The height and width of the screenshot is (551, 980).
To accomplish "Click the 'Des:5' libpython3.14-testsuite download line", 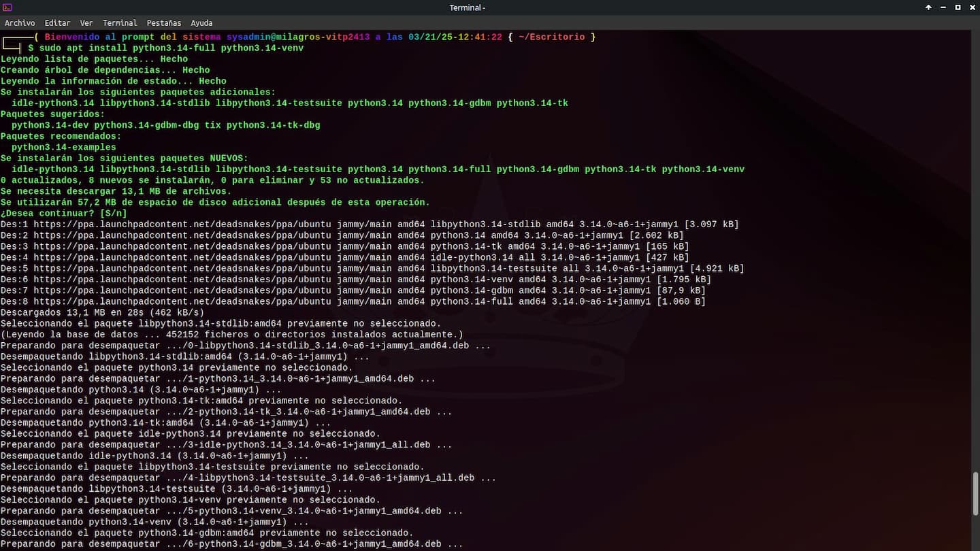I will [x=372, y=268].
